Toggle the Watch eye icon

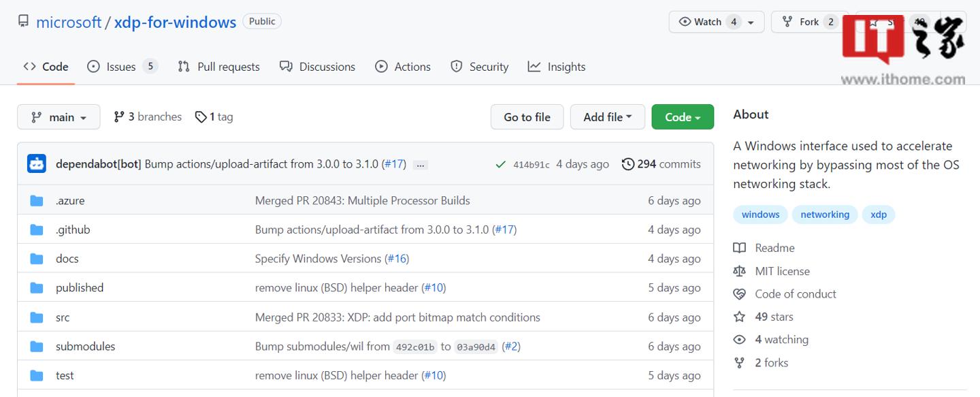point(686,21)
